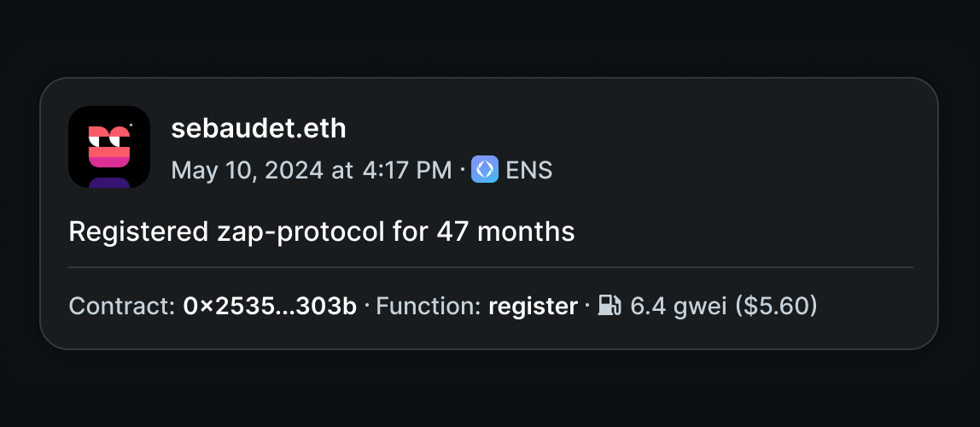
Task: Click the ($5.60) gas cost
Action: (776, 307)
